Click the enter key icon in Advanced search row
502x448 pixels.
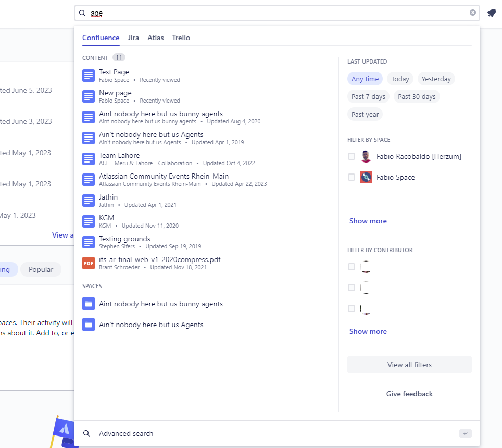(x=465, y=433)
